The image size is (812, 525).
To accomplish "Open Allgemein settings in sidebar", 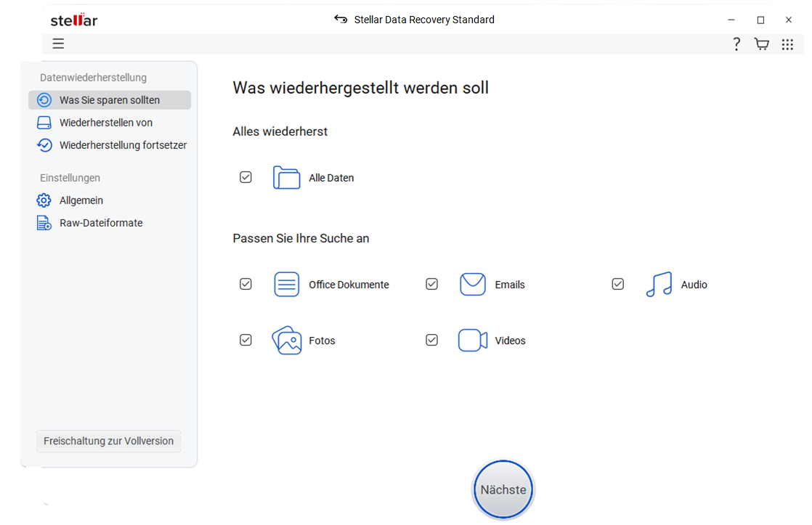I will [81, 200].
